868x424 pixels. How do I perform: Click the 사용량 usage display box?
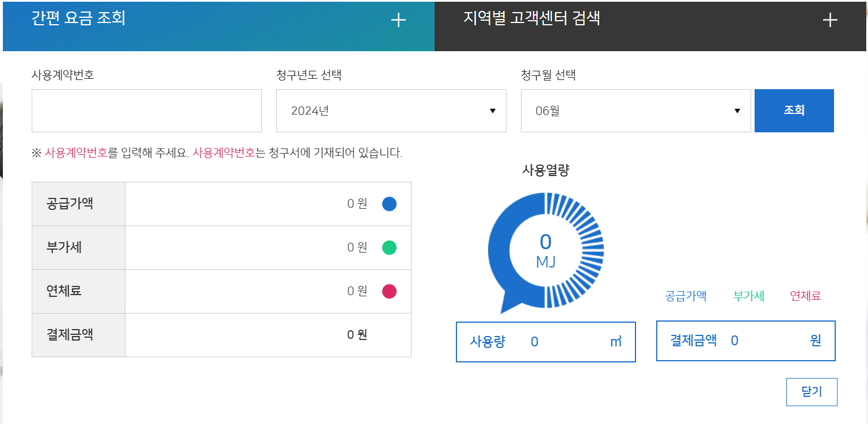[546, 341]
